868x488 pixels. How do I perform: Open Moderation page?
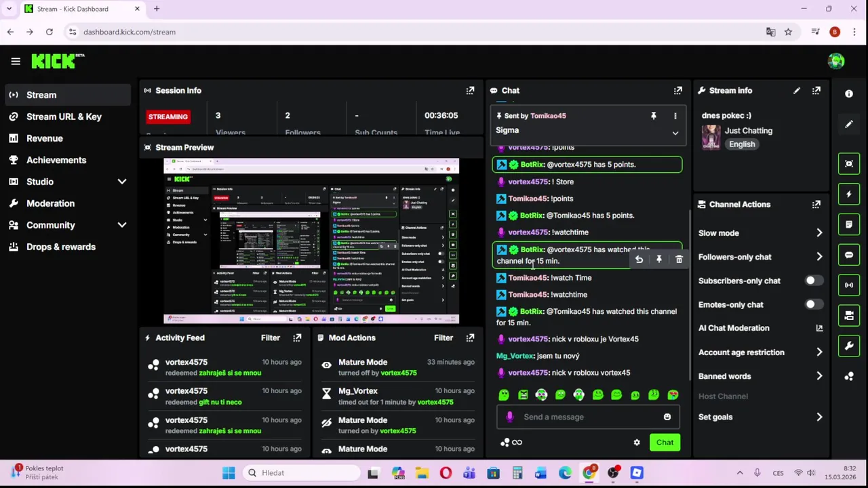67,203
